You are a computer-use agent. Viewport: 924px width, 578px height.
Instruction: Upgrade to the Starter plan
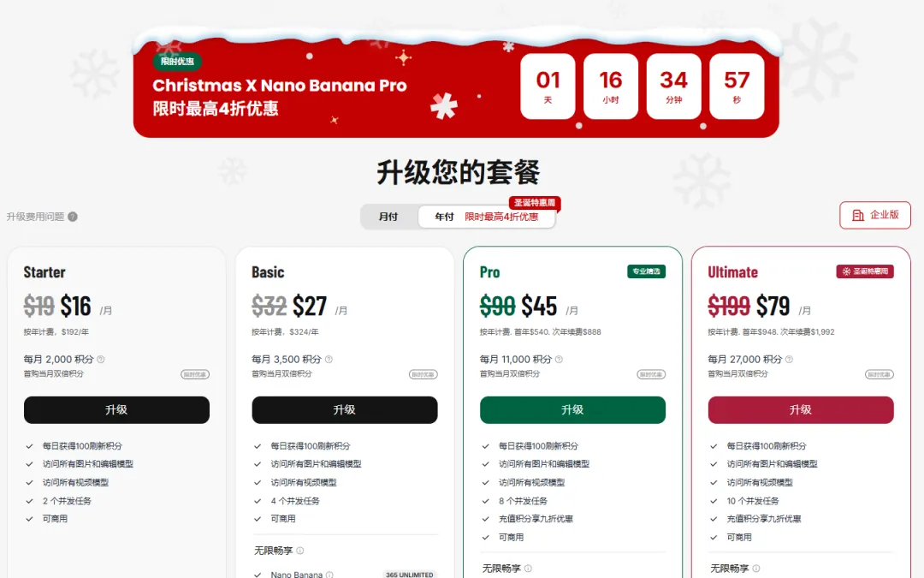point(116,409)
